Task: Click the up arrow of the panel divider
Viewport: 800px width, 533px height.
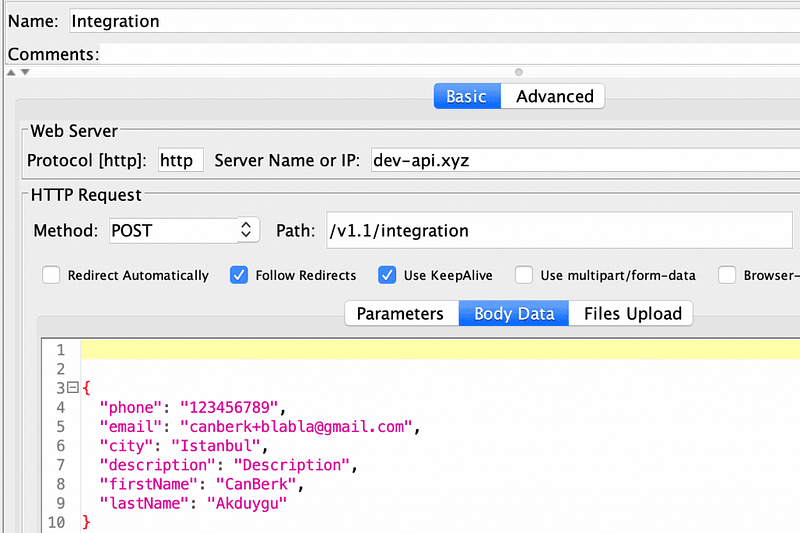Action: (x=11, y=72)
